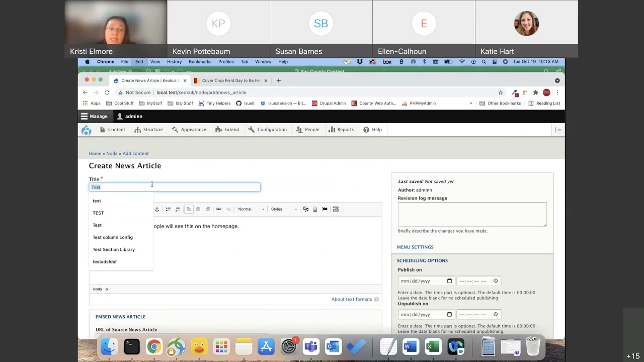Screen dimensions: 644x362
Task: Open the Unpublish on calendar picker
Action: (449, 314)
